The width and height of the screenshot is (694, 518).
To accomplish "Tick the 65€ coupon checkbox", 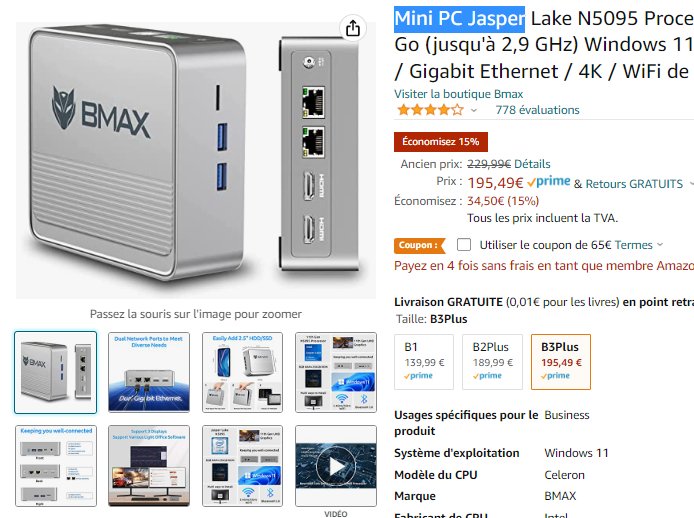I will click(464, 245).
